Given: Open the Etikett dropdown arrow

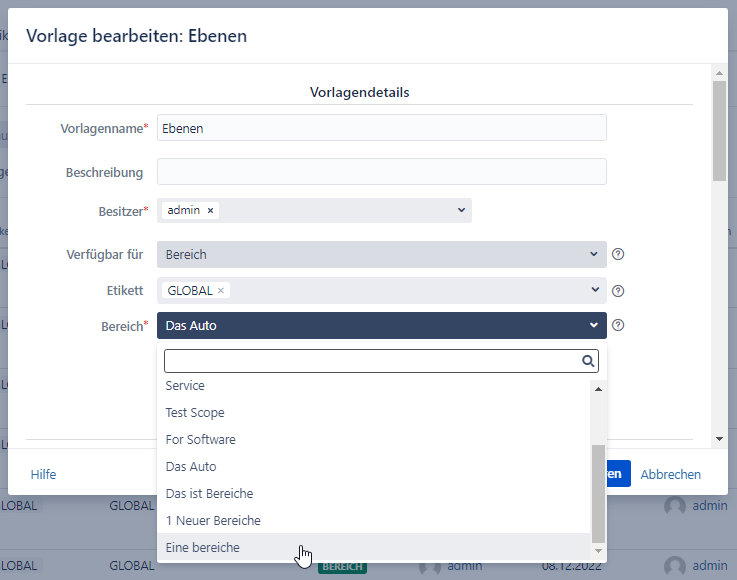Looking at the screenshot, I should click(593, 291).
